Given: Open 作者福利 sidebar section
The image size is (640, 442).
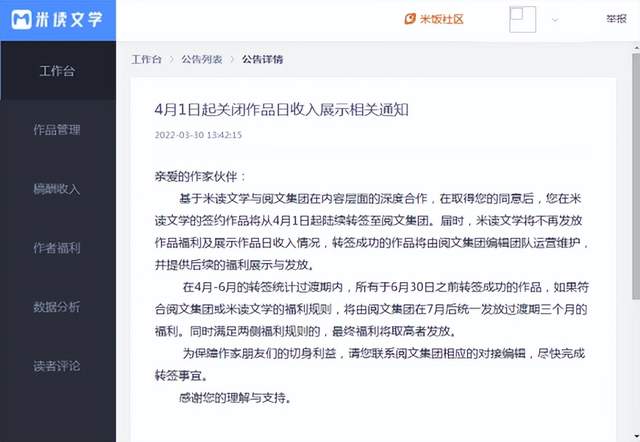Looking at the screenshot, I should pyautogui.click(x=57, y=246).
